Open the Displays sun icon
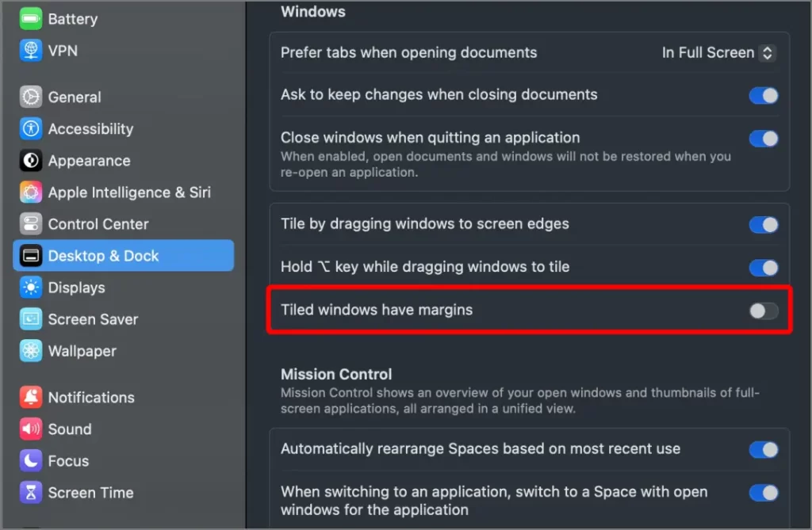 click(x=31, y=288)
